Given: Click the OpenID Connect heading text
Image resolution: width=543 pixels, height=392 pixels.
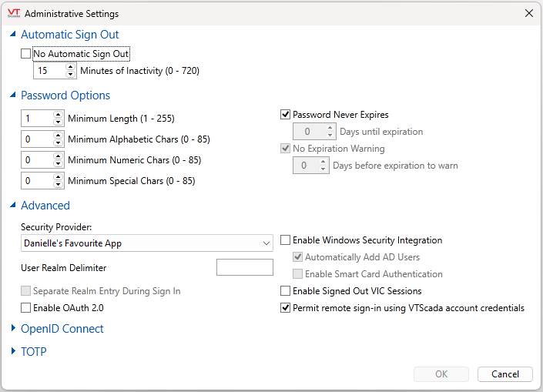Looking at the screenshot, I should click(x=62, y=329).
